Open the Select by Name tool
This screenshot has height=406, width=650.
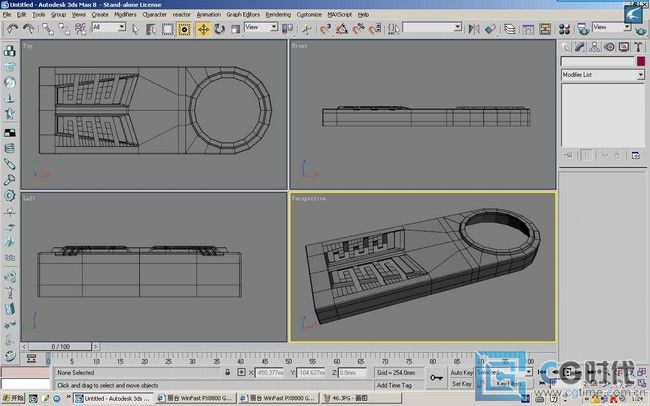[151, 29]
